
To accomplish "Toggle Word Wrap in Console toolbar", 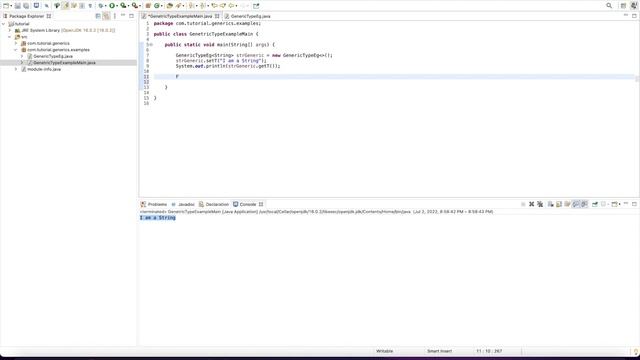I will 567,204.
